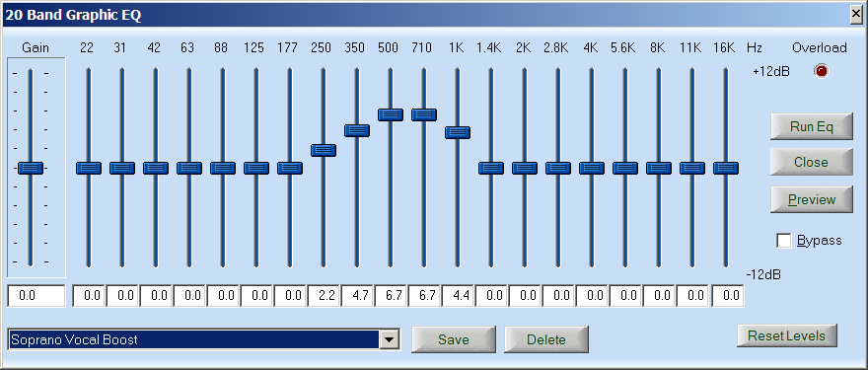Click the 1.4K band slider handle
This screenshot has width=868, height=370.
pyautogui.click(x=491, y=168)
